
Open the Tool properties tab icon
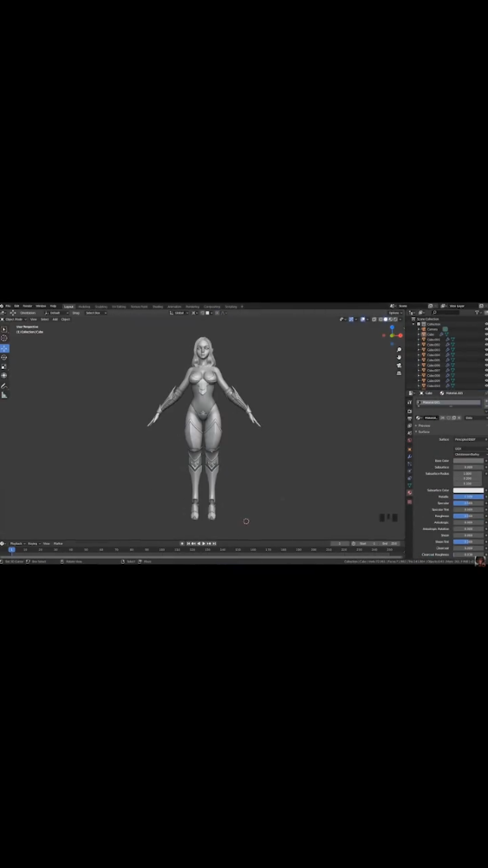[409, 403]
